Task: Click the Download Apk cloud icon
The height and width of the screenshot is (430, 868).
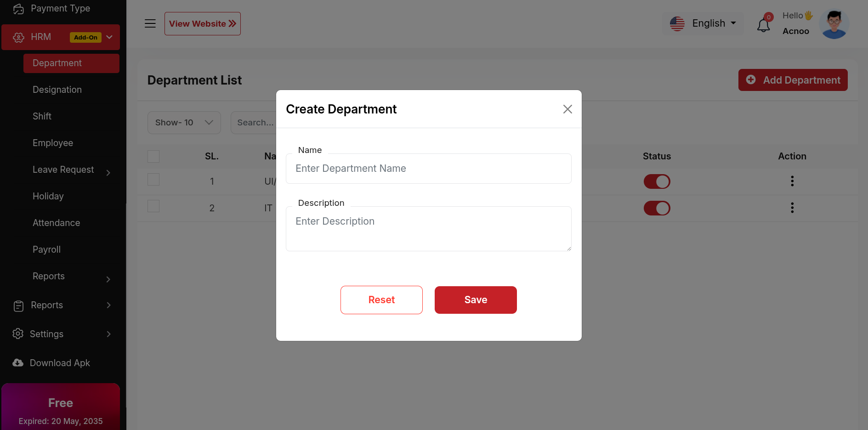Action: (18, 363)
